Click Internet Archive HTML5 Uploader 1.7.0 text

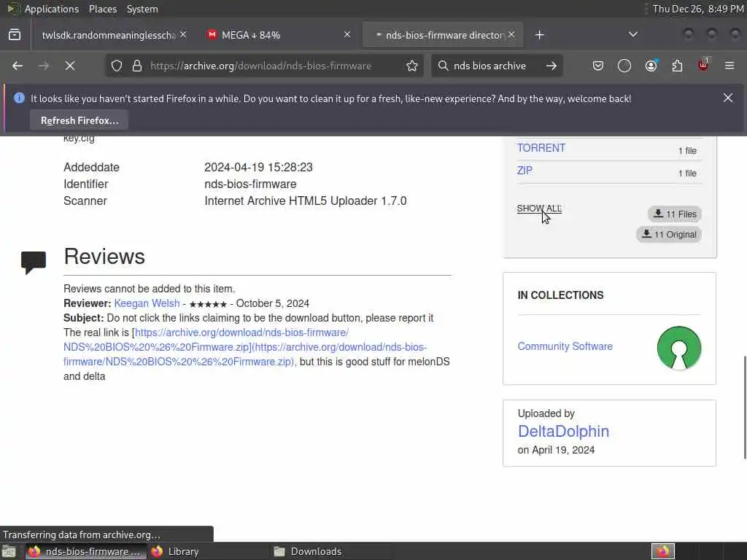306,201
